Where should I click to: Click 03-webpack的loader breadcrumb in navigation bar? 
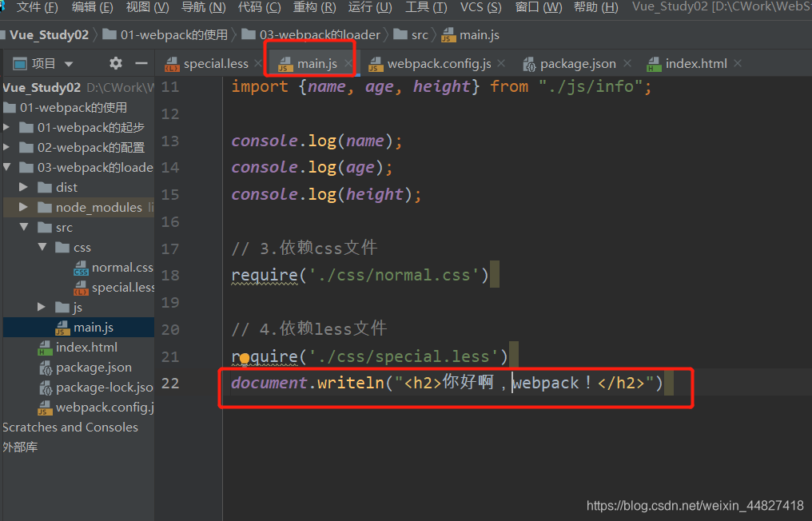point(311,34)
